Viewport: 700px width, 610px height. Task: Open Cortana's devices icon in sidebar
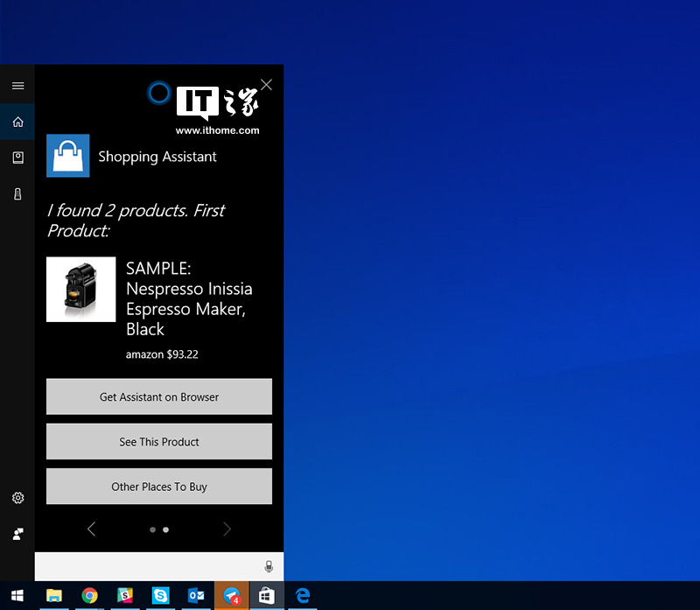(x=17, y=193)
